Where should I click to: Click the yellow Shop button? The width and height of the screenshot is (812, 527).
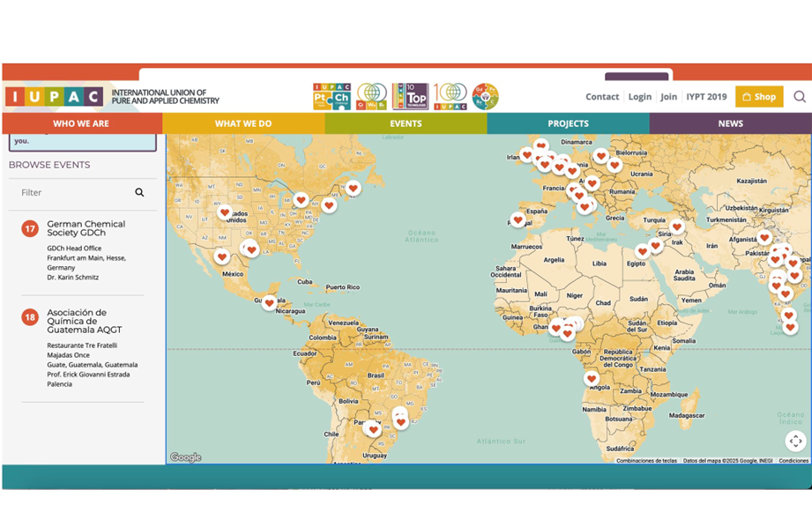[x=758, y=97]
